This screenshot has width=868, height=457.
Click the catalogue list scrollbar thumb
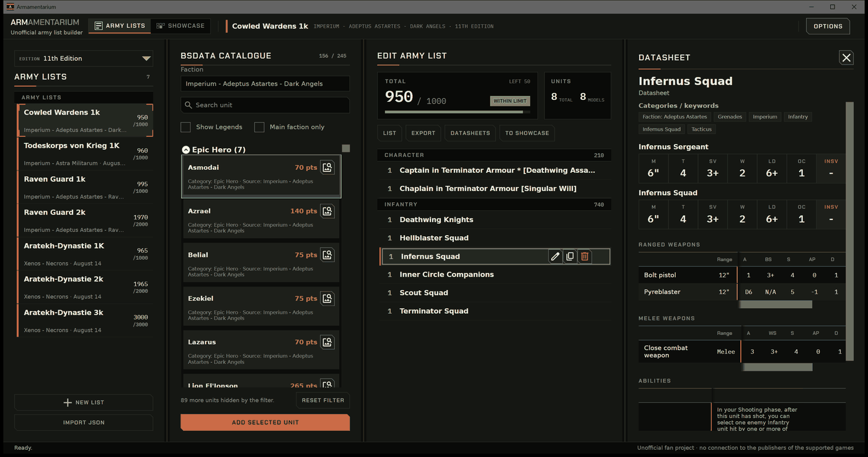click(x=346, y=148)
